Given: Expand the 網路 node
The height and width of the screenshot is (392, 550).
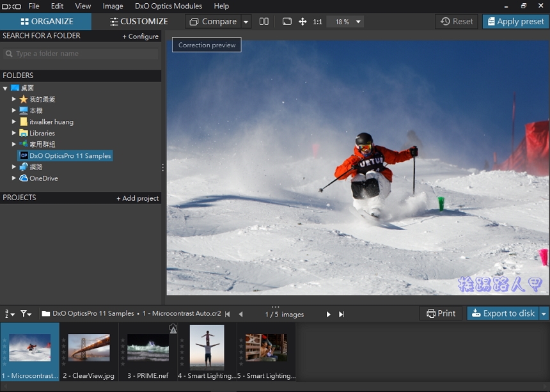Looking at the screenshot, I should click(x=13, y=166).
